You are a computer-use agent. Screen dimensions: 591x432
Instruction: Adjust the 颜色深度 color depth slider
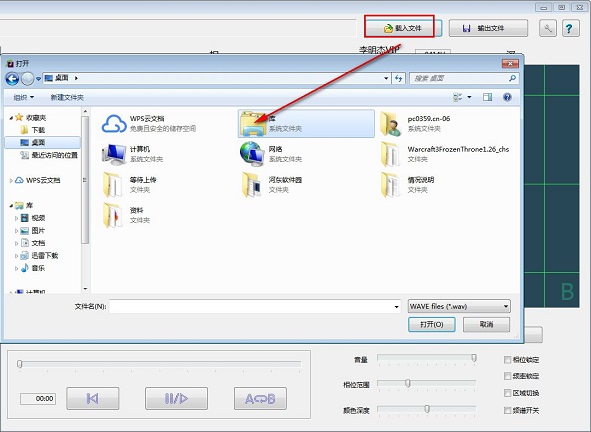[427, 409]
